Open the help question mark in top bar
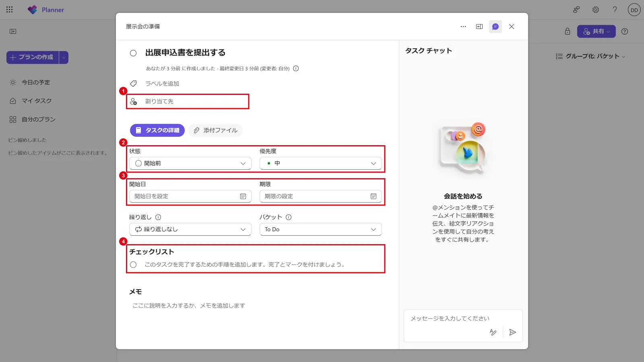The width and height of the screenshot is (644, 362). click(615, 10)
